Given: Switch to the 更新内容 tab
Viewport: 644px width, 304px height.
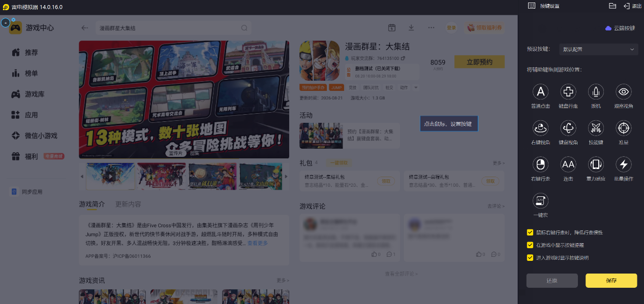Looking at the screenshot, I should [128, 204].
